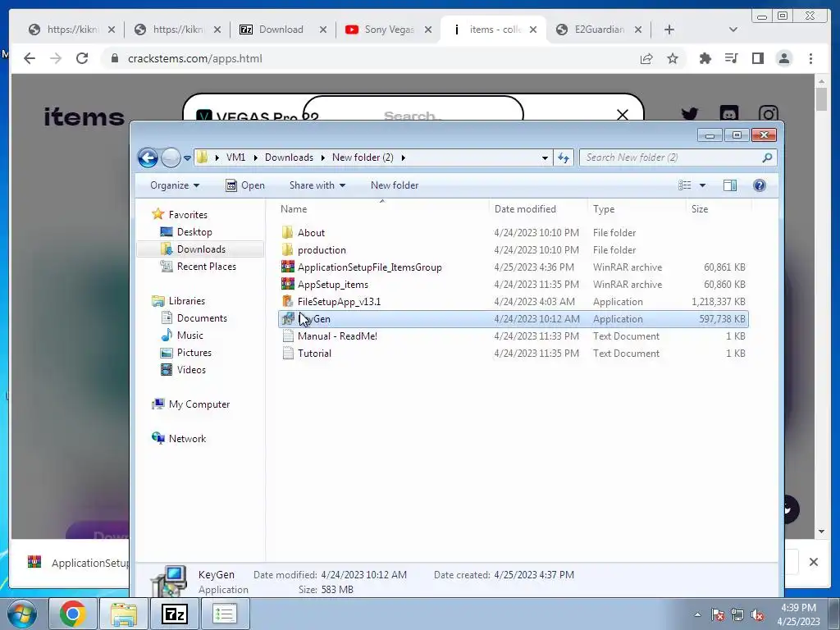Switch to the first kikn browser tab
This screenshot has height=630, width=840.
point(71,30)
